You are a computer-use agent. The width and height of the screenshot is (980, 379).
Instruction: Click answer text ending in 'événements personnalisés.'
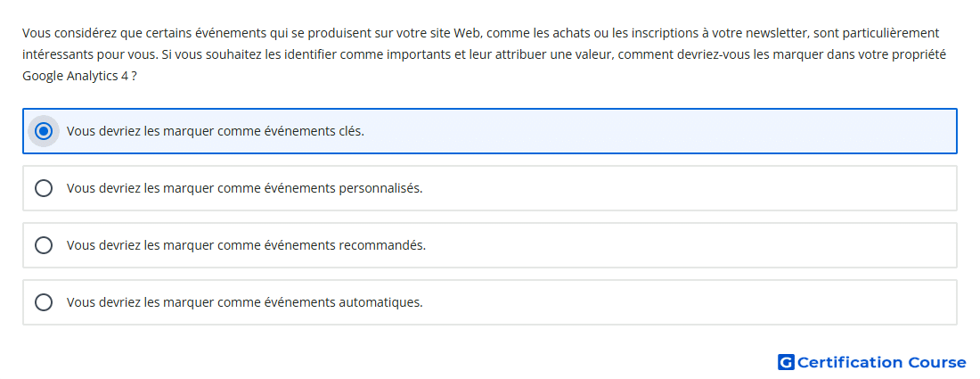(245, 188)
